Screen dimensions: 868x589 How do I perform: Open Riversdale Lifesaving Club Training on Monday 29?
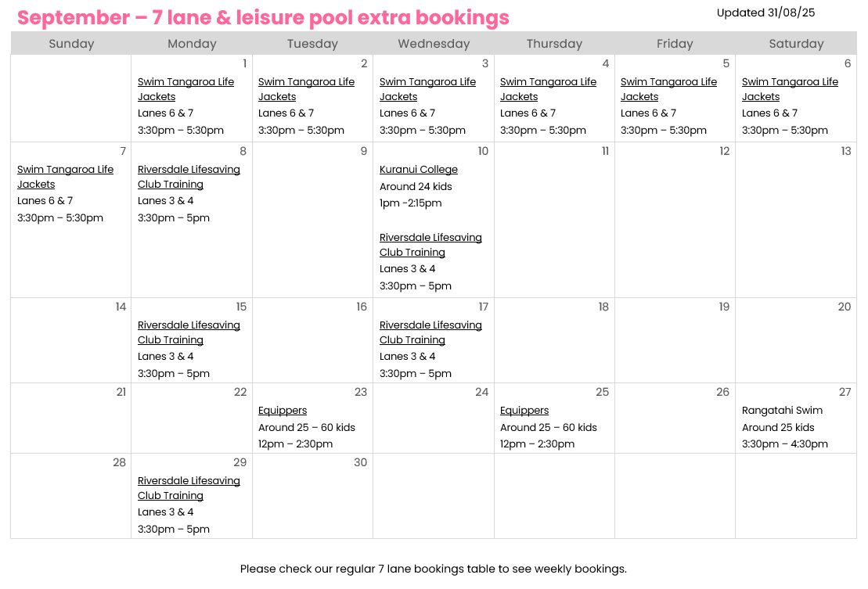189,488
